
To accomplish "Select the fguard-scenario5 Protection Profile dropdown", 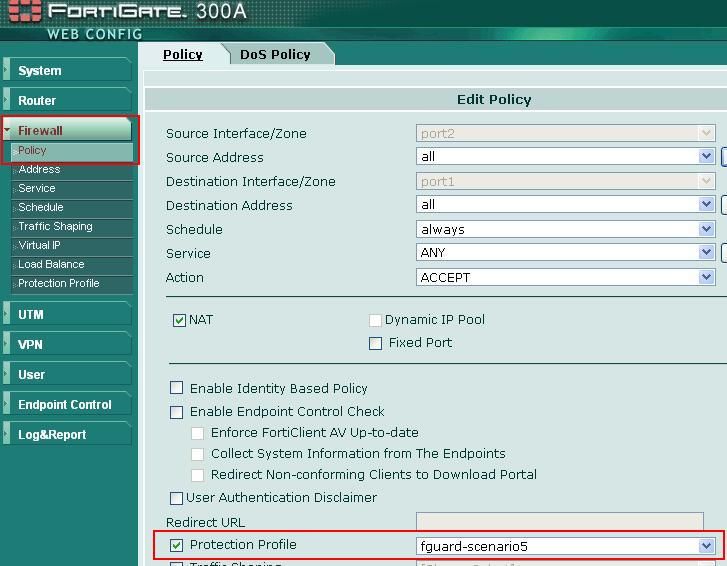I will (566, 546).
